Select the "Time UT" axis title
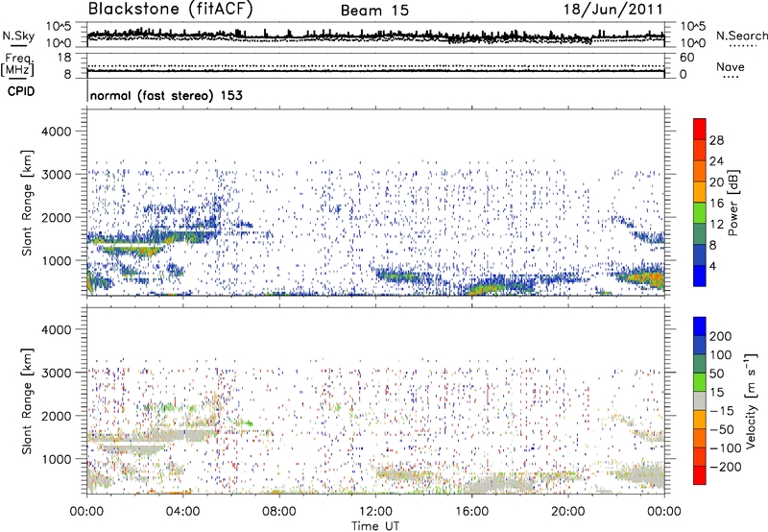The image size is (768, 532). pyautogui.click(x=375, y=525)
